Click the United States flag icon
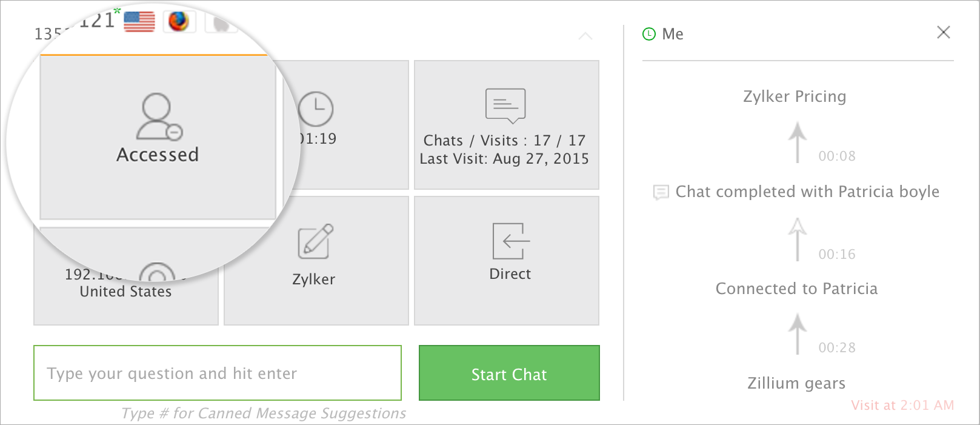 139,21
